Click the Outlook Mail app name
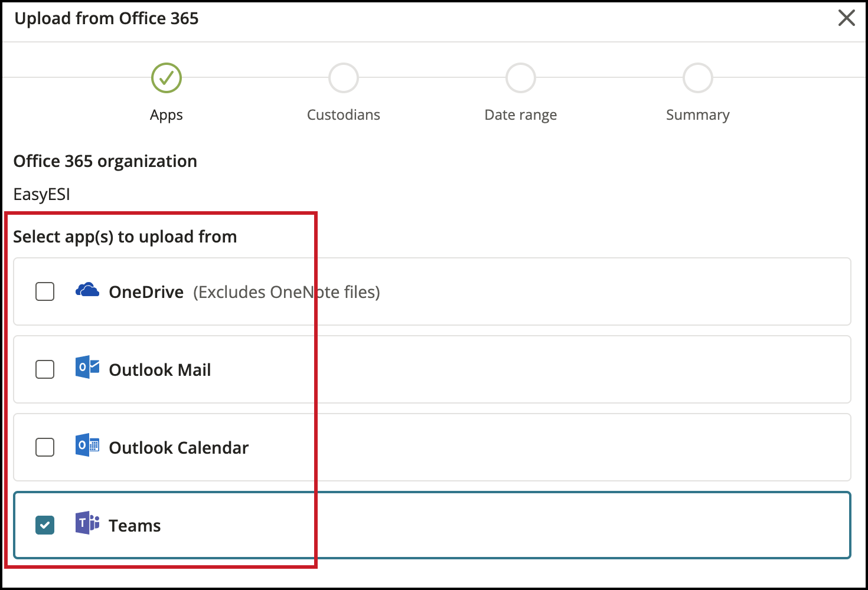Screen dimensions: 868x590 click(x=160, y=370)
